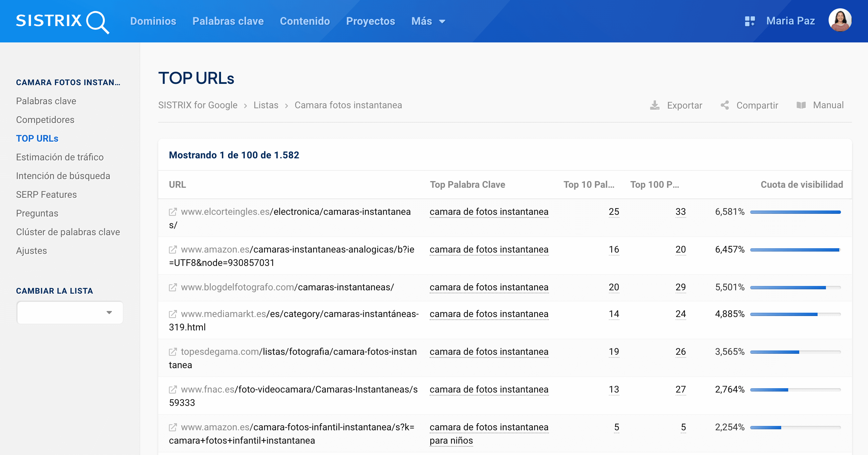The height and width of the screenshot is (455, 868).
Task: Click Top 100 value 24
Action: point(680,314)
